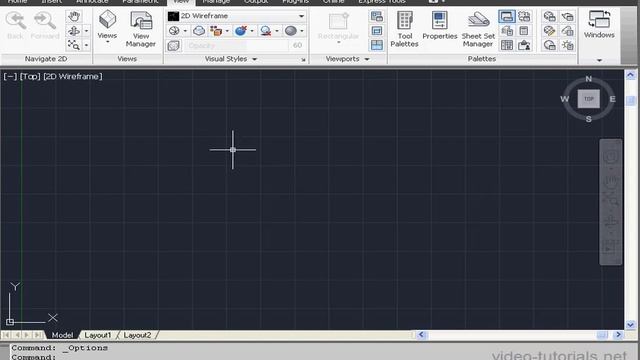Open dropdown arrow beside orange cubes icon

(227, 31)
